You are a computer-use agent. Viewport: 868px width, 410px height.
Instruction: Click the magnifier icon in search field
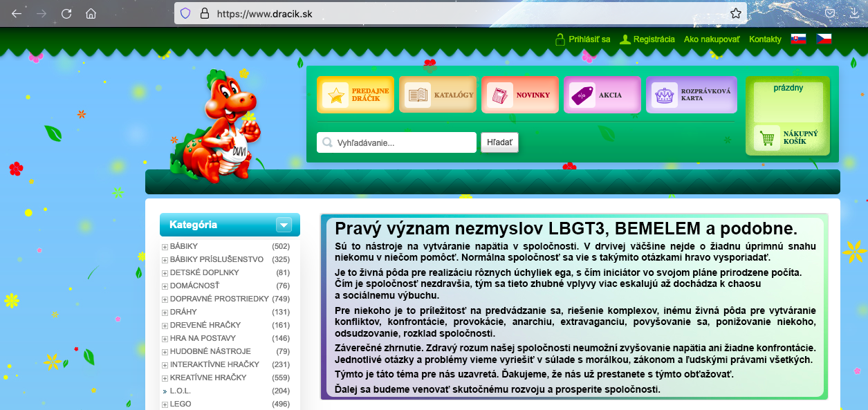[x=328, y=142]
